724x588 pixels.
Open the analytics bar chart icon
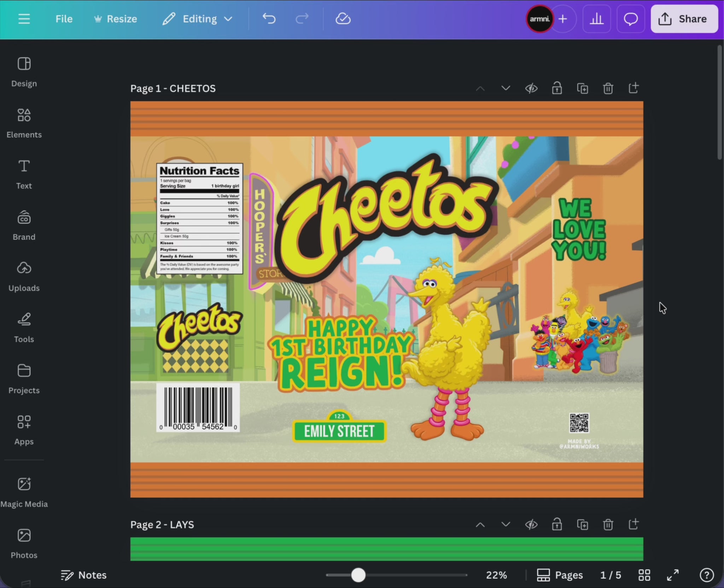(x=596, y=19)
